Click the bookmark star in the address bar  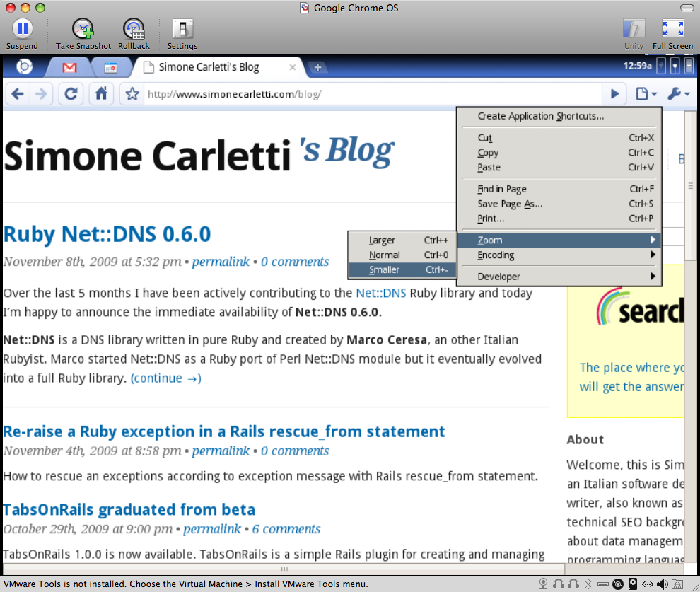132,93
